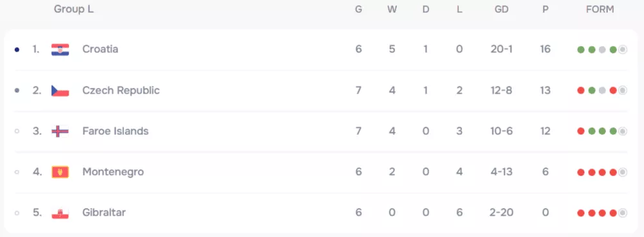Click the FORM column header

(600, 10)
